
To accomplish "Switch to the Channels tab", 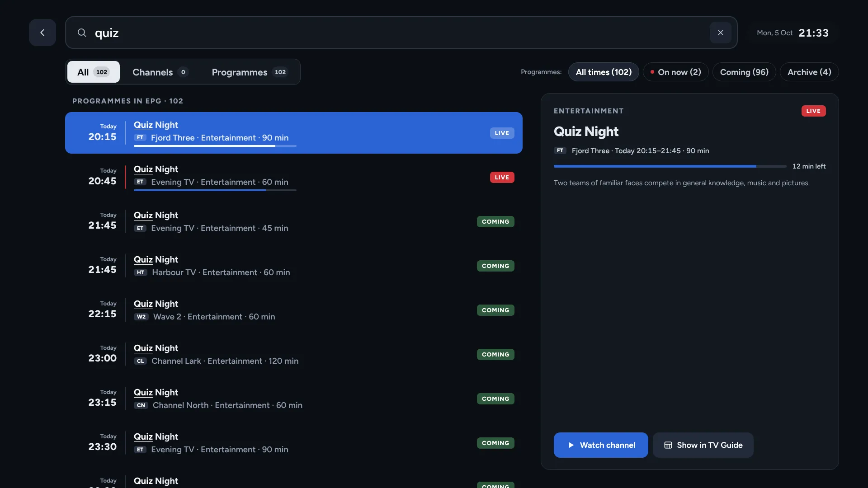I will (160, 72).
